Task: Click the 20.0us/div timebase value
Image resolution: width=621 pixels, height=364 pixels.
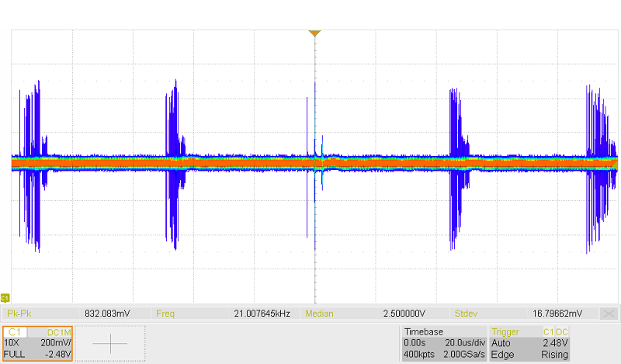Action: 465,342
